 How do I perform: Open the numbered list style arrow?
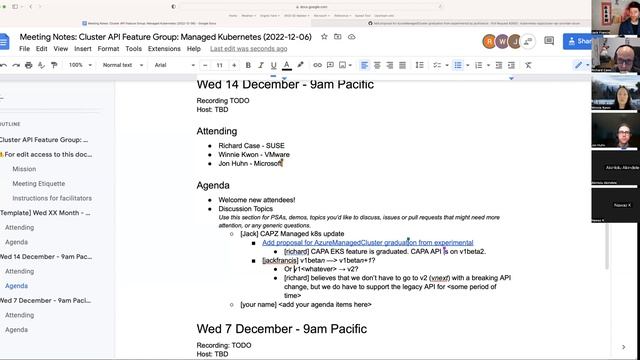(489, 65)
